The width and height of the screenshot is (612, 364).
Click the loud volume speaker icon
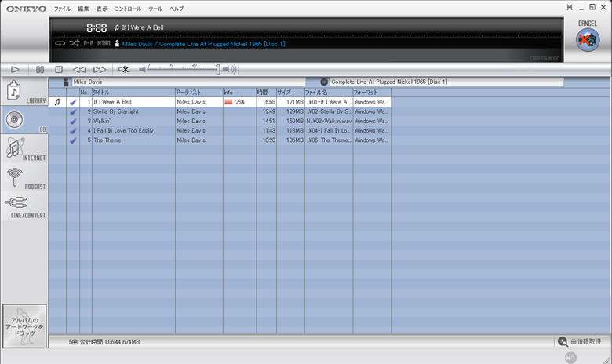point(229,70)
